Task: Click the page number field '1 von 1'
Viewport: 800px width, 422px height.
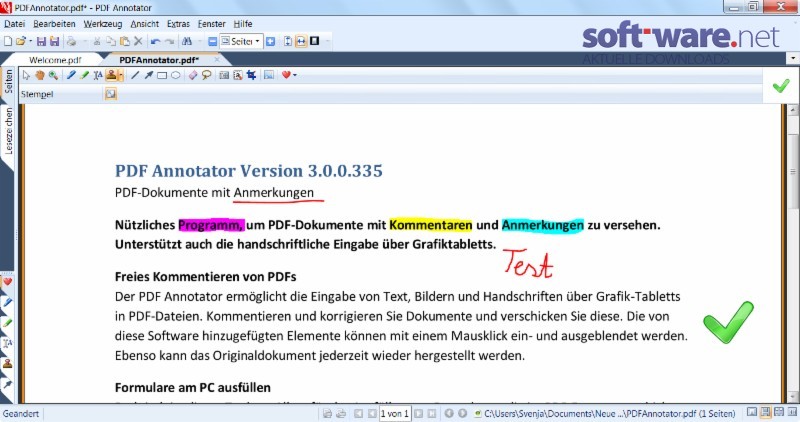Action: point(394,413)
